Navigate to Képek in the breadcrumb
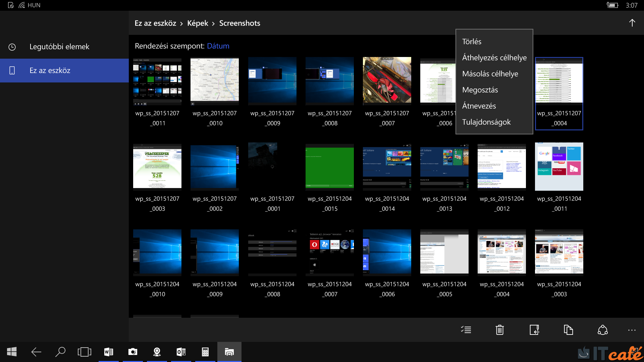The height and width of the screenshot is (362, 644). click(198, 23)
